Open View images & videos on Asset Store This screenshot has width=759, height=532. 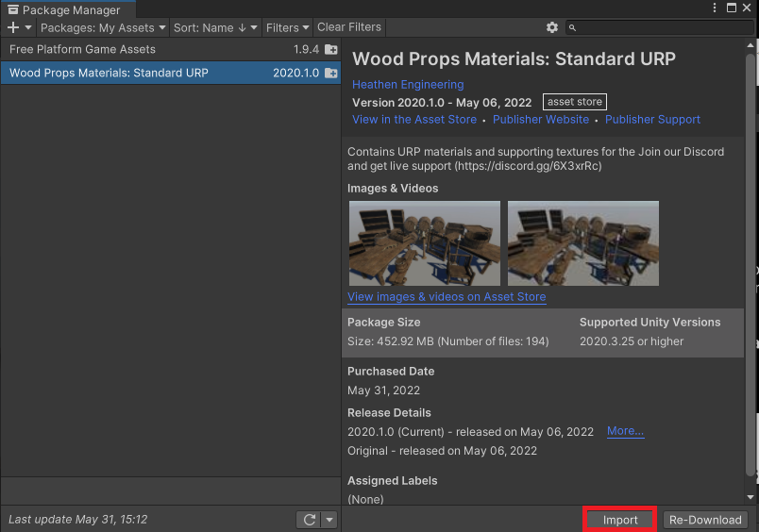click(x=447, y=296)
